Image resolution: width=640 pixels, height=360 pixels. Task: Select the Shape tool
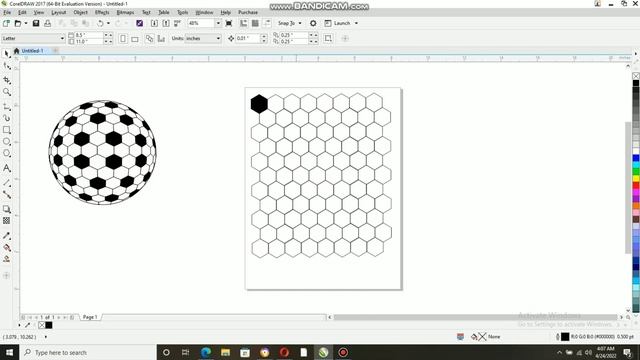[x=7, y=66]
